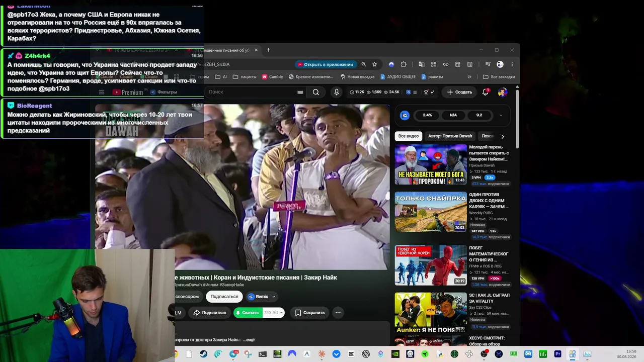Expand description with "...ещё"
The height and width of the screenshot is (362, 644).
click(x=249, y=340)
